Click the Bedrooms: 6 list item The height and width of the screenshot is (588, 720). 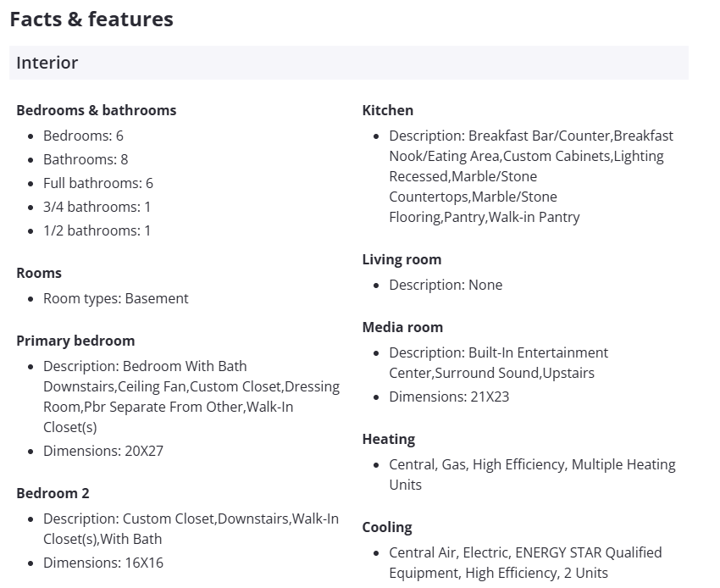coord(83,136)
